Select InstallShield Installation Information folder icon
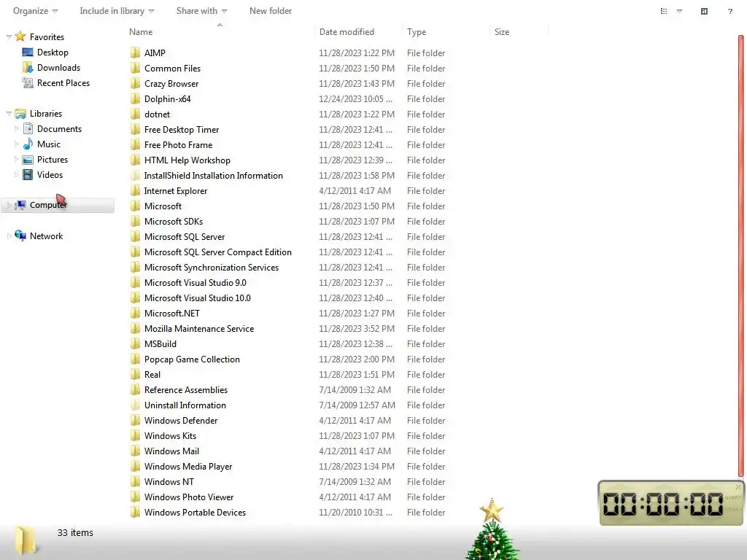Screen dimensions: 747x560 [135, 175]
